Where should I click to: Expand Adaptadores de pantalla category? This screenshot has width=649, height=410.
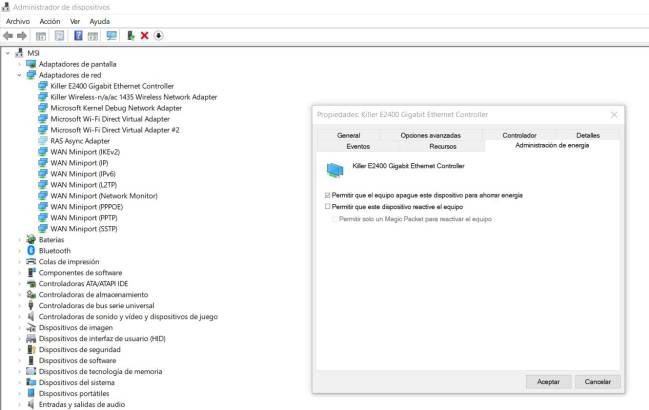pos(19,64)
